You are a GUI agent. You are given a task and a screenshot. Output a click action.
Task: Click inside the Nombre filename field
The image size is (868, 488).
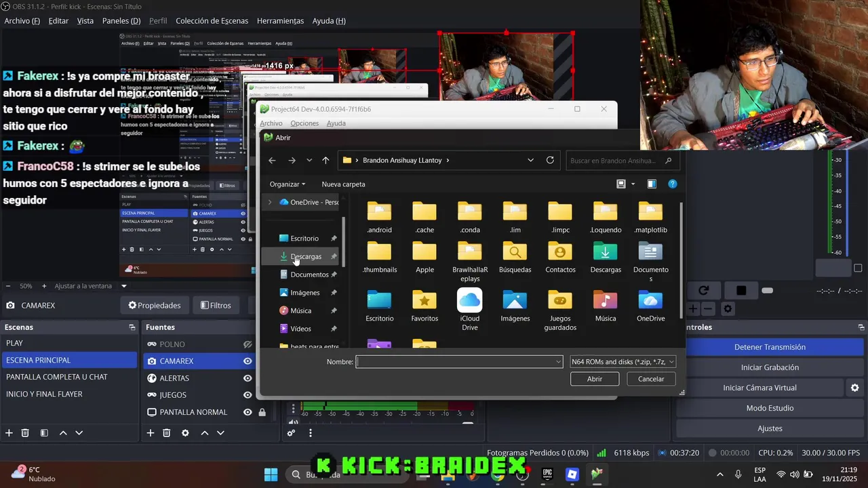459,362
